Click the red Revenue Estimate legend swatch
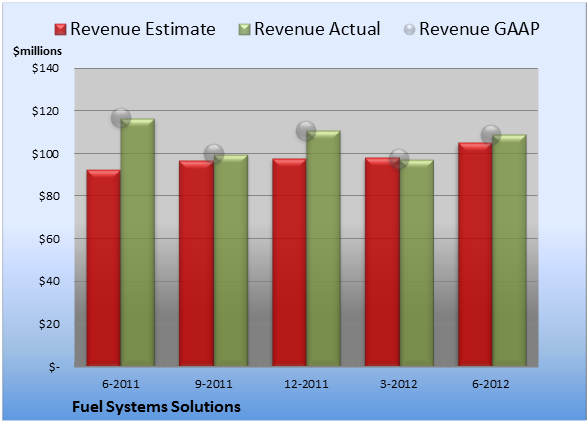Screen dimensions: 588x422 coord(60,30)
